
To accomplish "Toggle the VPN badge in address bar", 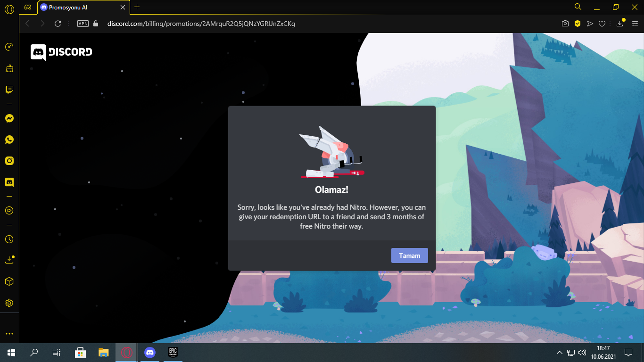I will 83,24.
